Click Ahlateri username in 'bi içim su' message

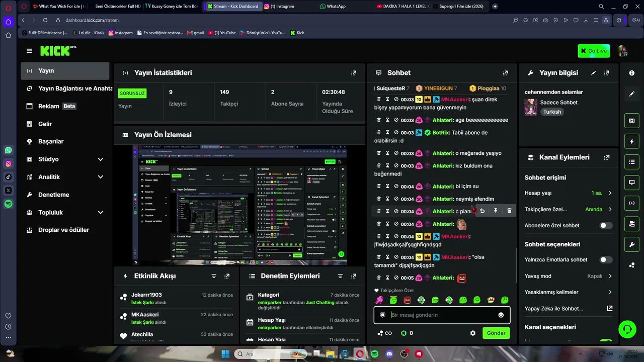[443, 187]
